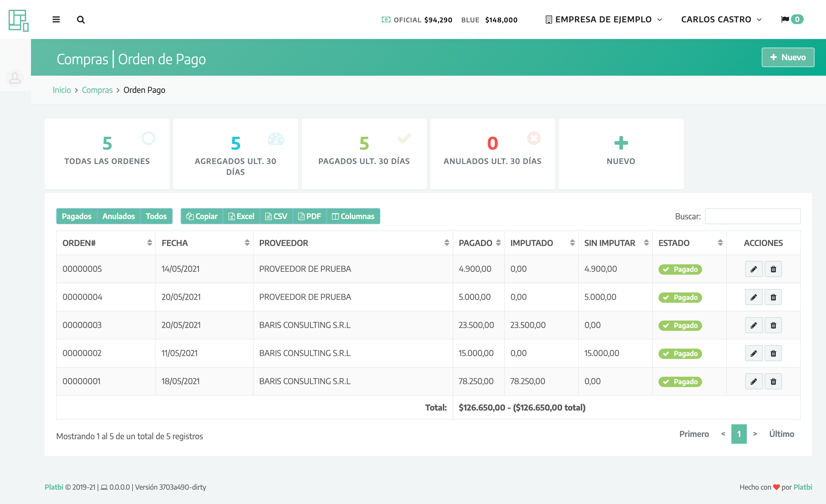Go to Último page
Viewport: 826px width, 504px height.
[782, 434]
